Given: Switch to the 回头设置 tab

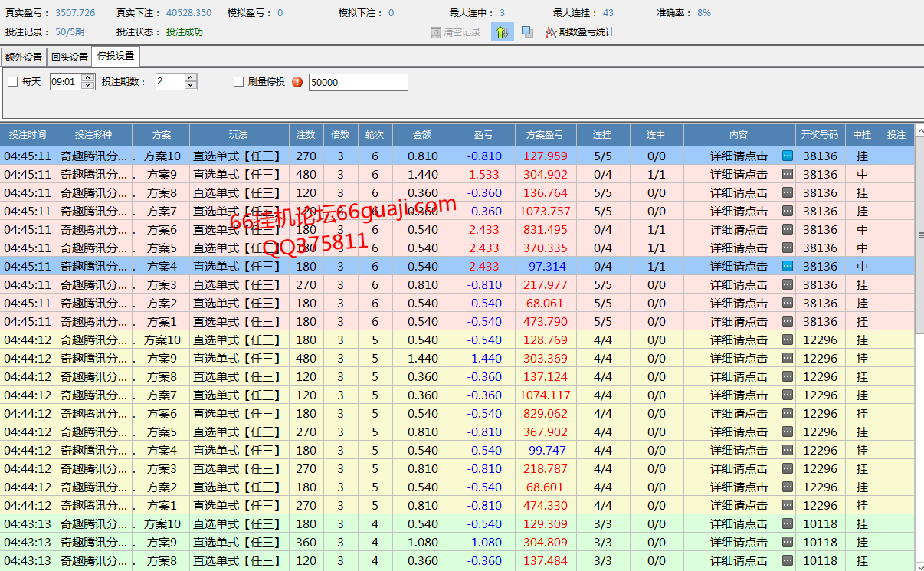Looking at the screenshot, I should (x=70, y=57).
